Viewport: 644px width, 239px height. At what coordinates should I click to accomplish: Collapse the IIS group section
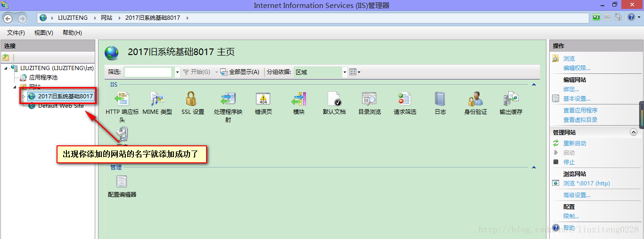tap(534, 85)
